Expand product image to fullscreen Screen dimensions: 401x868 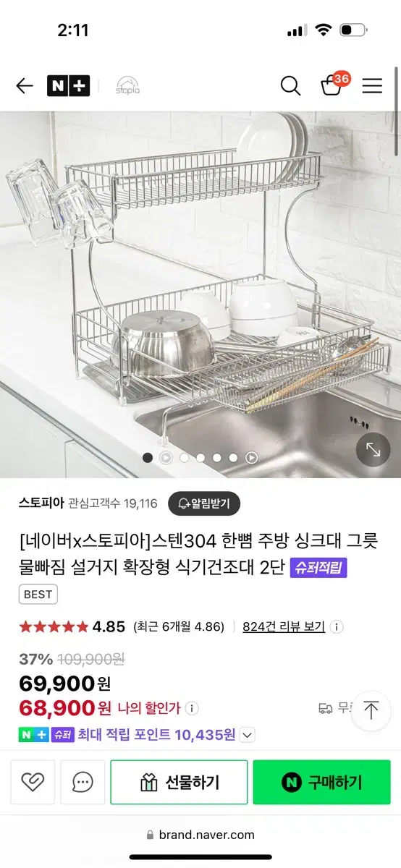tap(373, 450)
